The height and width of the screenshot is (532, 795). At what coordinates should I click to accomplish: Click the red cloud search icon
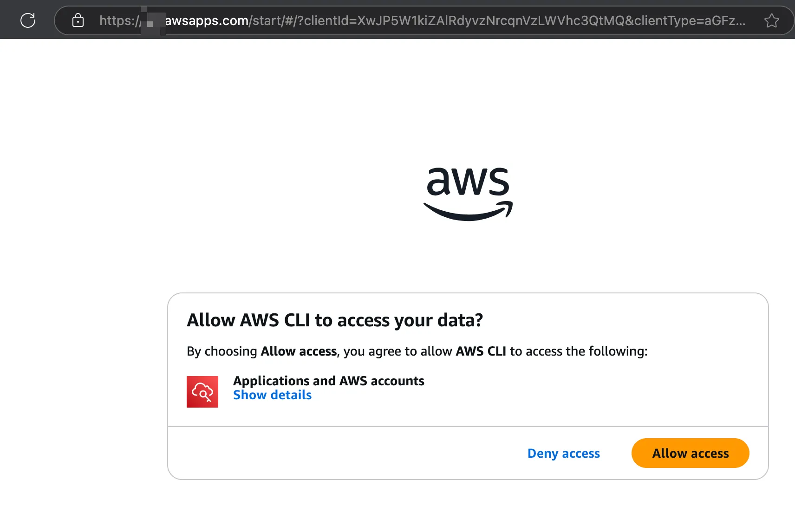click(202, 392)
